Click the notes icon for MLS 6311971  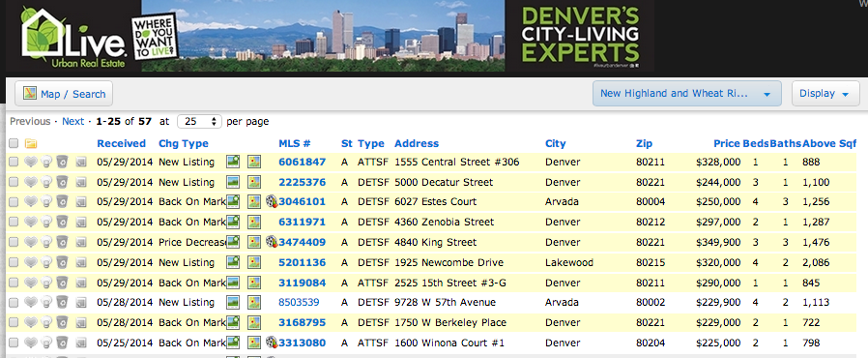(81, 223)
